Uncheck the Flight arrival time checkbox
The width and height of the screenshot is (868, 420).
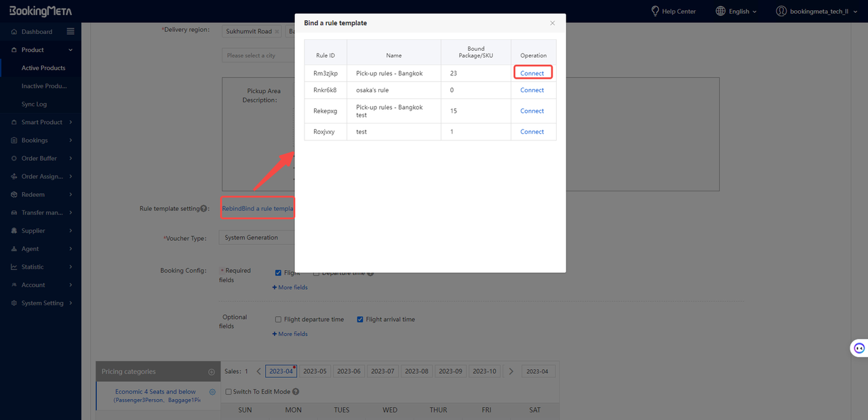360,320
